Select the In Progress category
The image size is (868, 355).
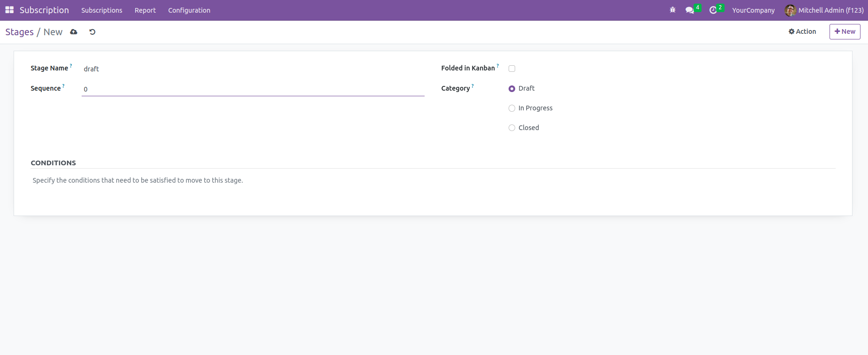(x=512, y=108)
